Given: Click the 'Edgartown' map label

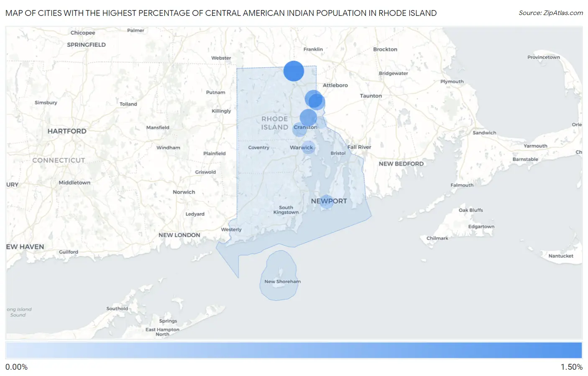Looking at the screenshot, I should 481,227.
